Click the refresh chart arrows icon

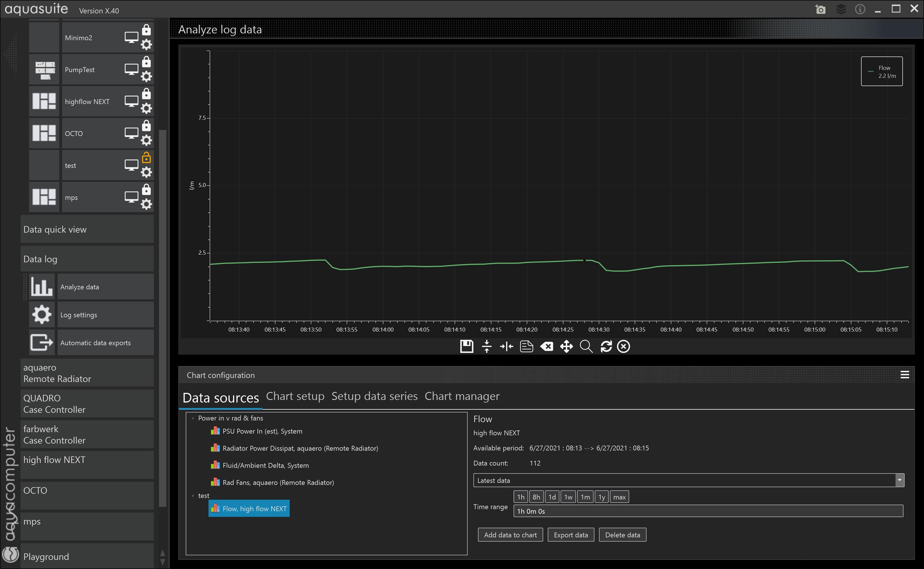(606, 346)
